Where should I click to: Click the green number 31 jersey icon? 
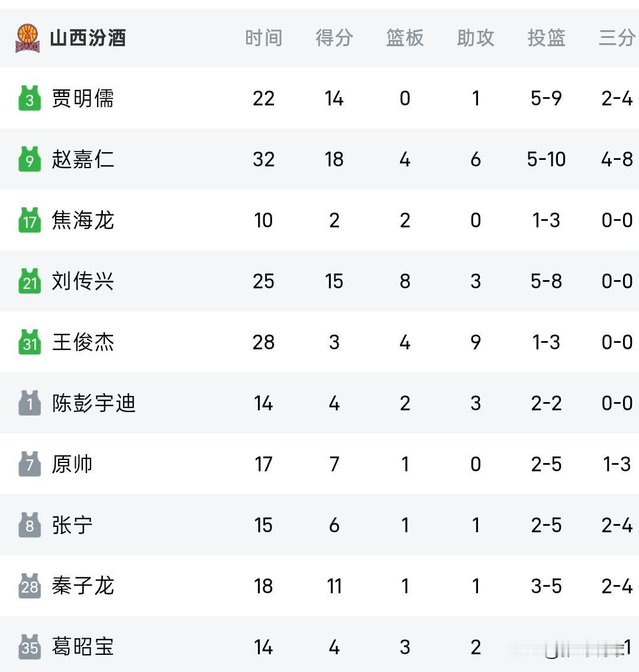tap(30, 342)
